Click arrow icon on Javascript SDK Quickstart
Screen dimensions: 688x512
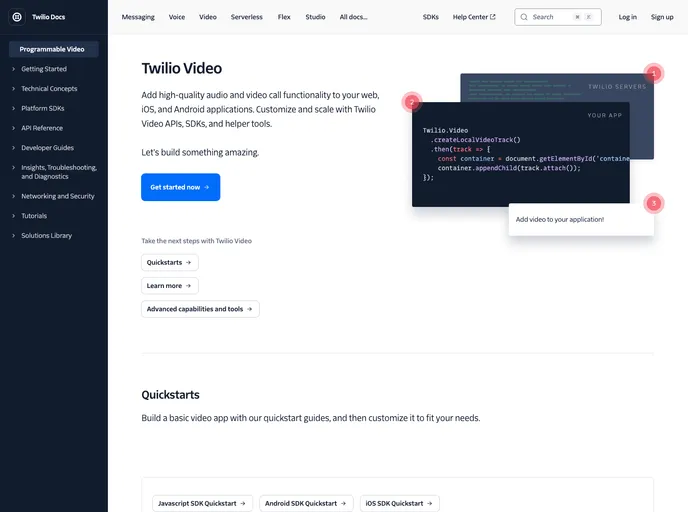coord(243,503)
